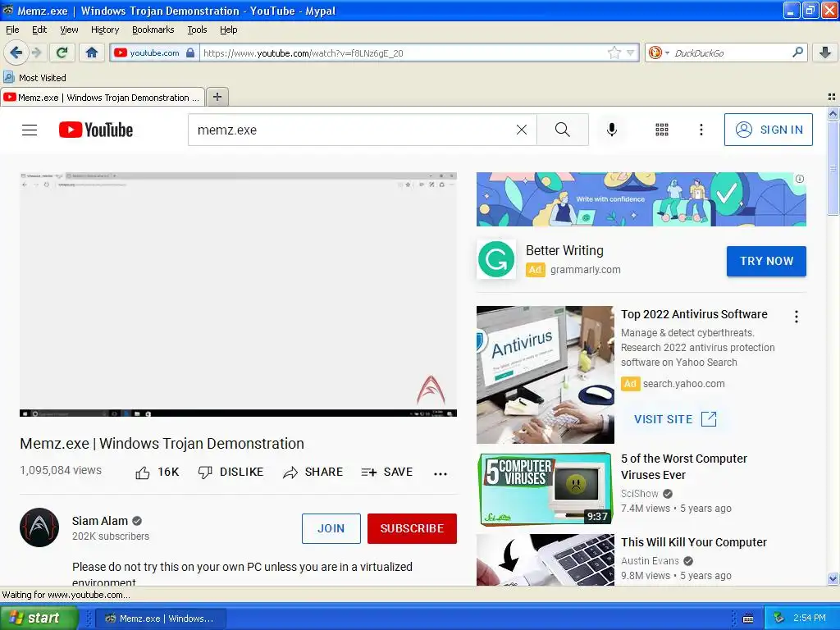Screen dimensions: 840x630
Task: Go to YouTube home via logo
Action: (96, 130)
